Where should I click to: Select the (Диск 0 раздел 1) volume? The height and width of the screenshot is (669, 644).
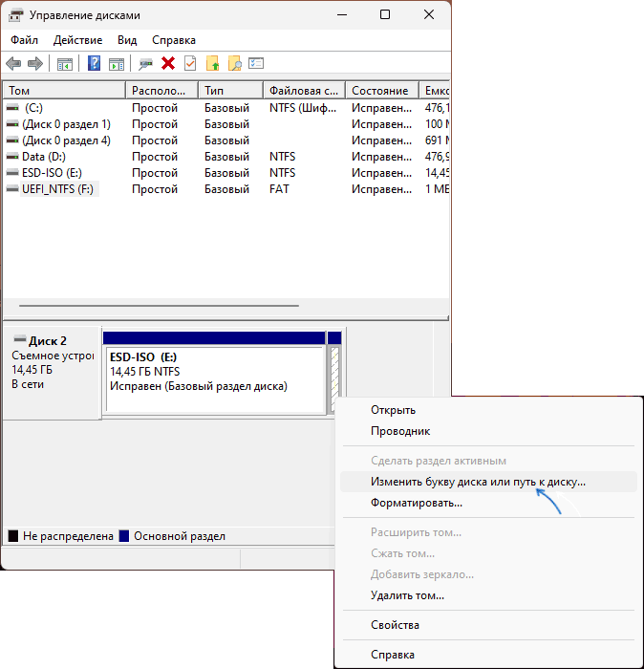pos(66,124)
